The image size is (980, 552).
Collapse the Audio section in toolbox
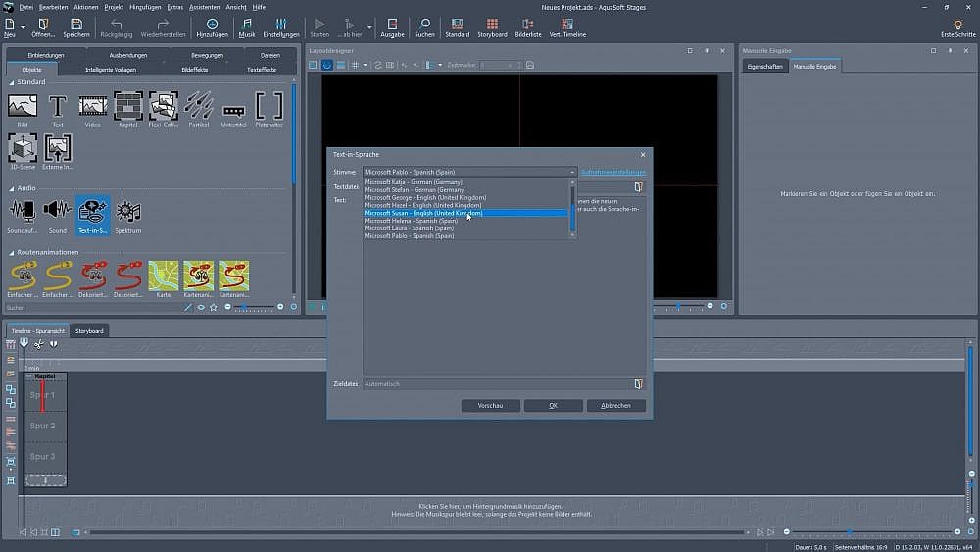tap(12, 188)
